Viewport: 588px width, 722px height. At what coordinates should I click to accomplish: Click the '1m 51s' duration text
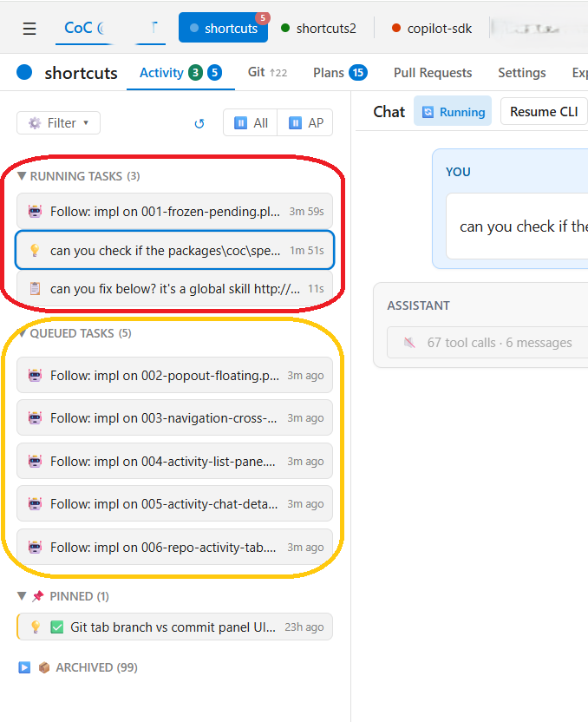click(306, 250)
